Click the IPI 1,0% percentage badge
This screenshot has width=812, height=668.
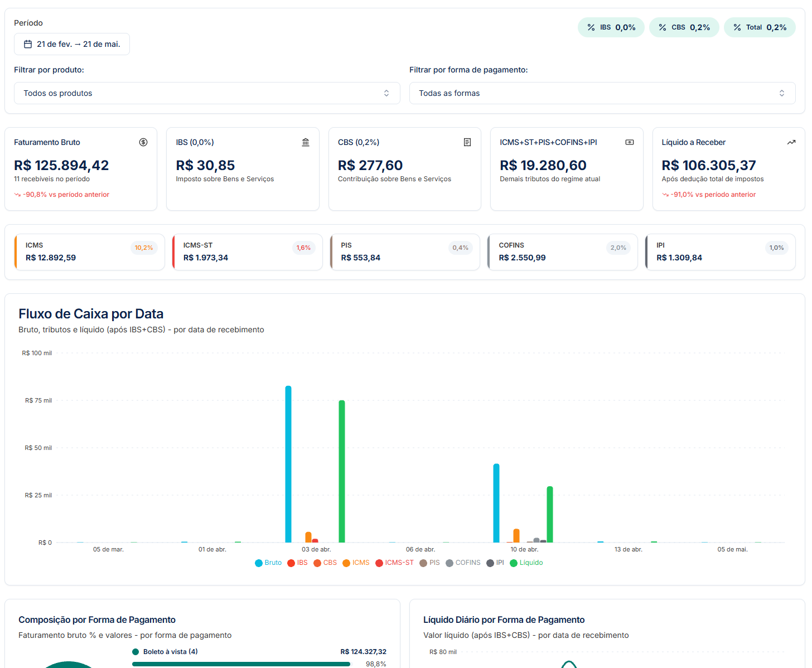777,248
